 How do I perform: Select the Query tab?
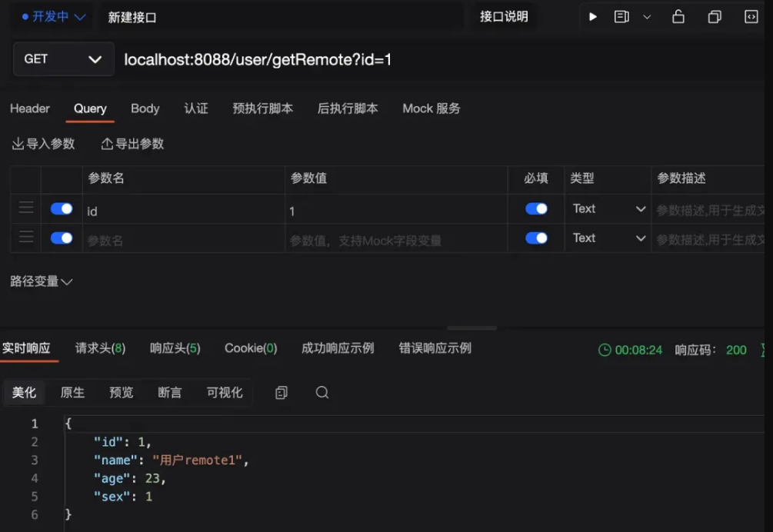[x=90, y=108]
